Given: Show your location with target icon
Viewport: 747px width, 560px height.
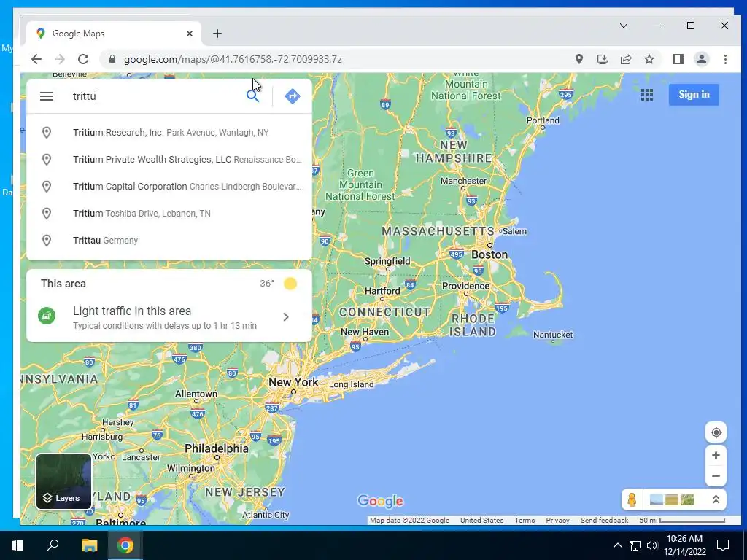Looking at the screenshot, I should [x=716, y=432].
